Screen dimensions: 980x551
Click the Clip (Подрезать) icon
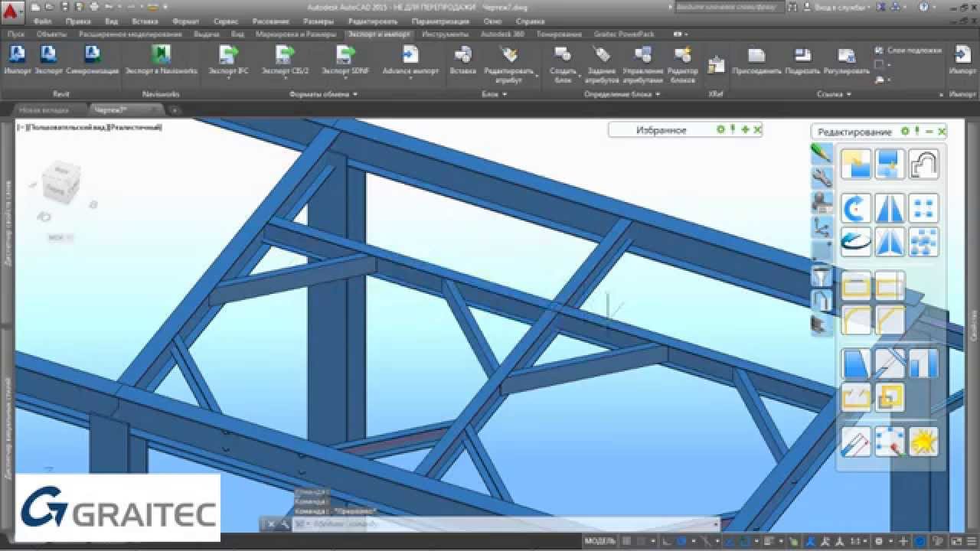click(x=802, y=55)
